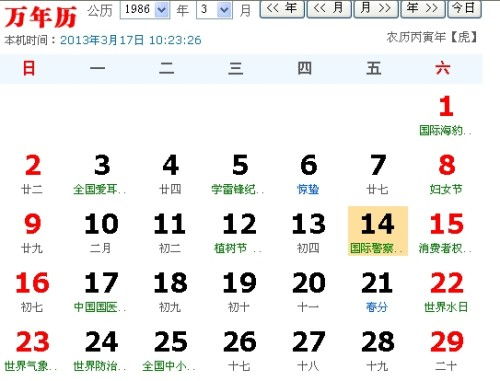Select date 24 marked 世界防治
This screenshot has height=381, width=500.
(x=101, y=350)
